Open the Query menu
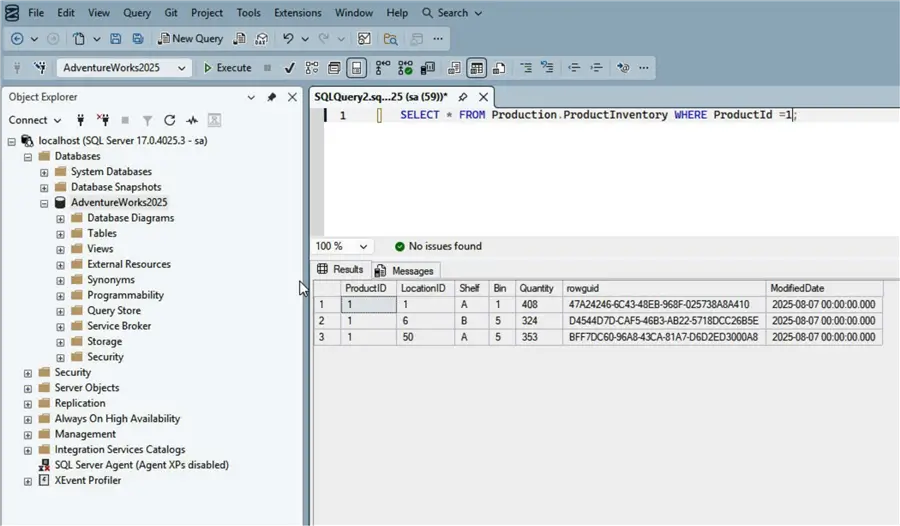This screenshot has height=526, width=900. tap(137, 13)
